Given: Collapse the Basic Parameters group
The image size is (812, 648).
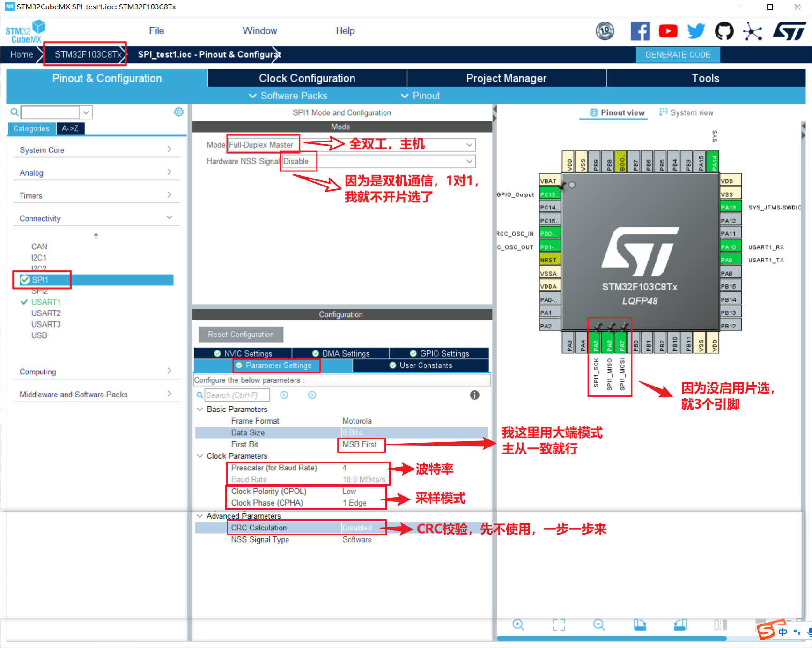Looking at the screenshot, I should (x=200, y=409).
